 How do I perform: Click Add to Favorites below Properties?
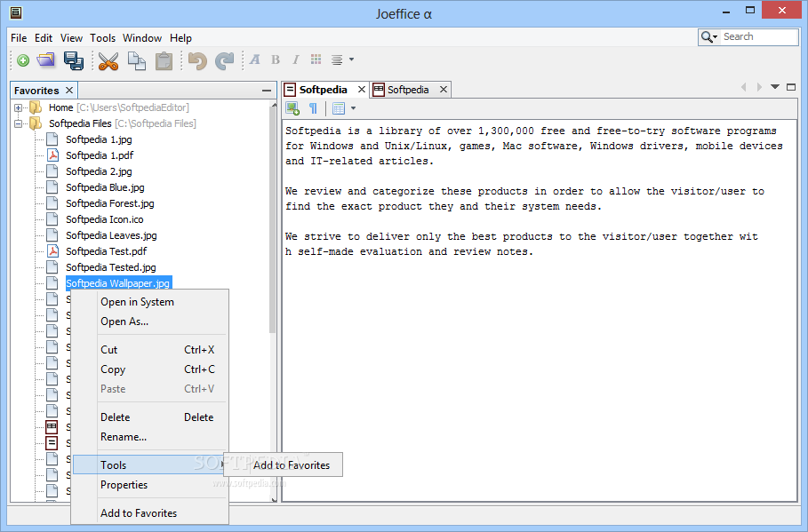pyautogui.click(x=149, y=513)
